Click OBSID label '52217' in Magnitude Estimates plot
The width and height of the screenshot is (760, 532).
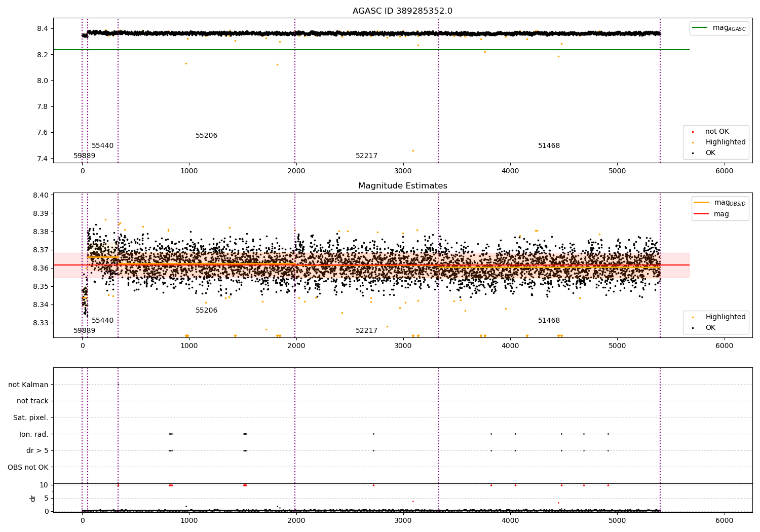pyautogui.click(x=367, y=331)
